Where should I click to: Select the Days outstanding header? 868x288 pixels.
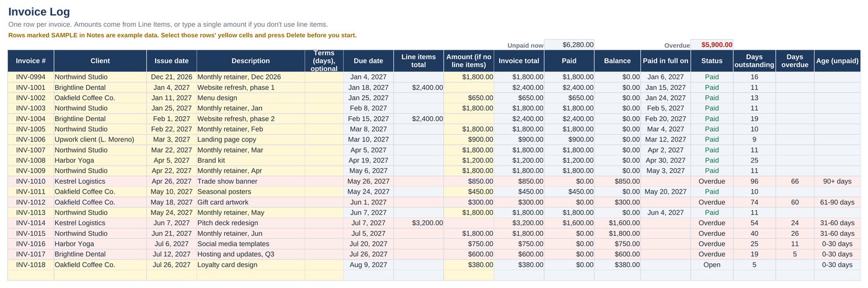click(755, 61)
